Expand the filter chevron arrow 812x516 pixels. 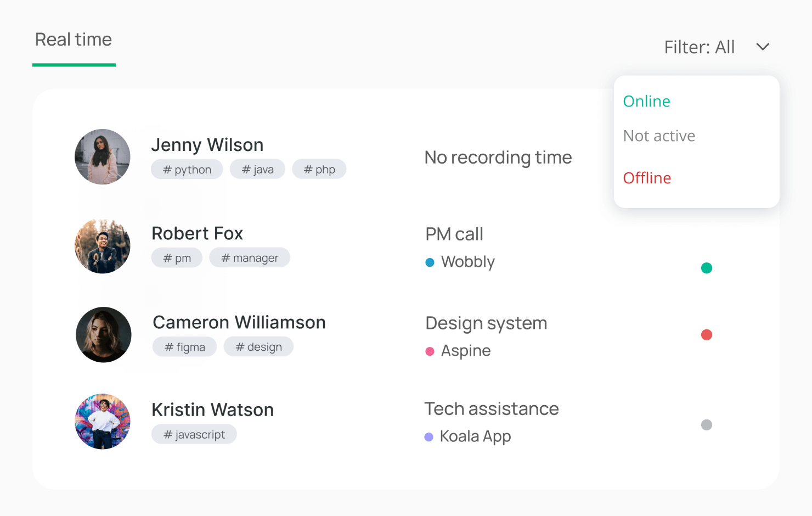click(x=763, y=47)
